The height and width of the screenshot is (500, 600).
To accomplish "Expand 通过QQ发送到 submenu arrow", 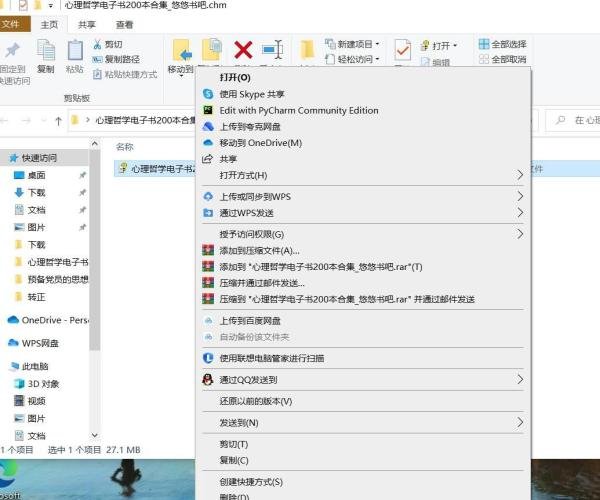I will (x=520, y=379).
